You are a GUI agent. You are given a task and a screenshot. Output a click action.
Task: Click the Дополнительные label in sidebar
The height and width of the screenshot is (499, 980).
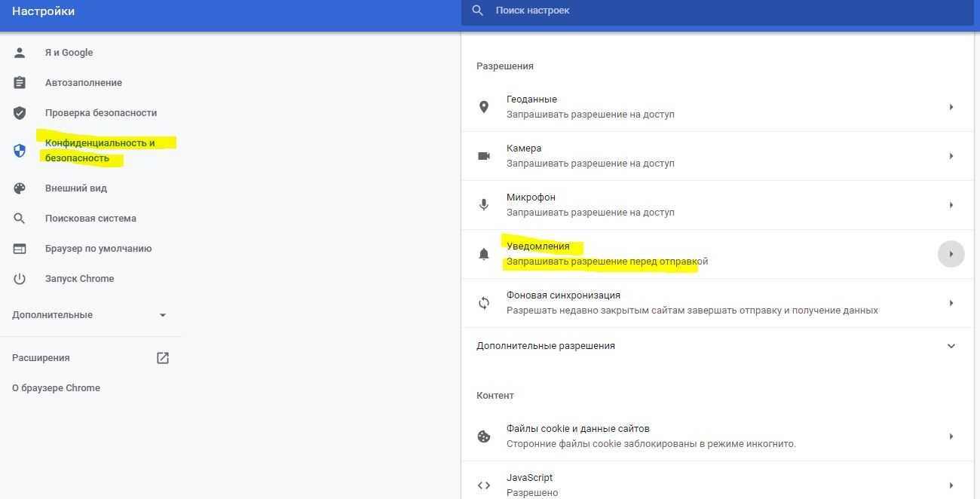[52, 315]
